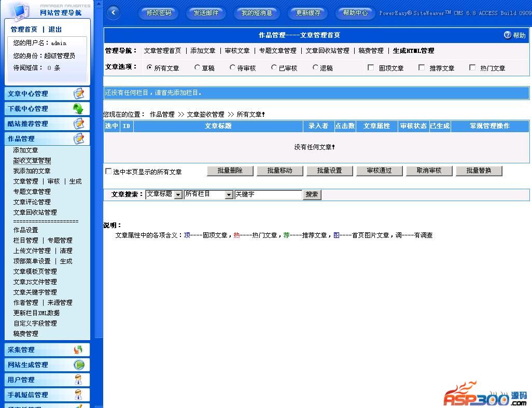The height and width of the screenshot is (408, 532).
Task: Expand the 手机短信管理 sidebar section
Action: click(47, 395)
